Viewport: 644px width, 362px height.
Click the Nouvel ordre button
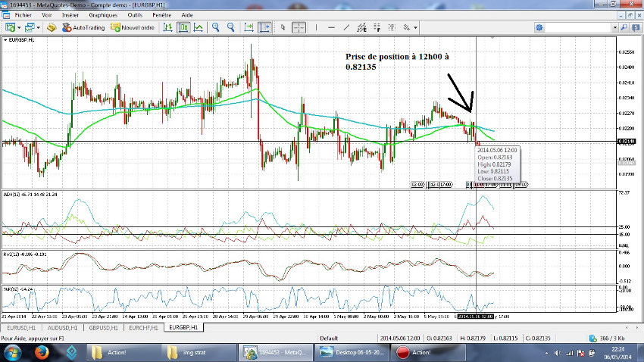pos(133,27)
